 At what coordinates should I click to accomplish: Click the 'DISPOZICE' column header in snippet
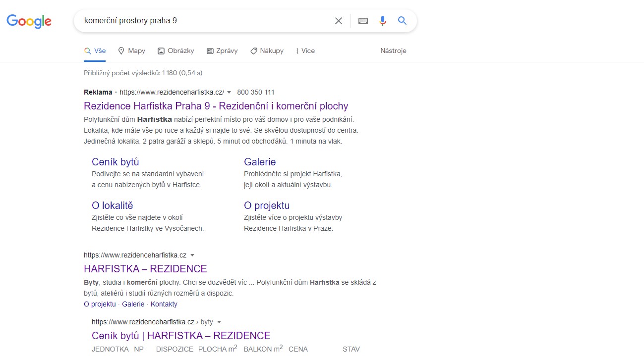[x=175, y=349]
